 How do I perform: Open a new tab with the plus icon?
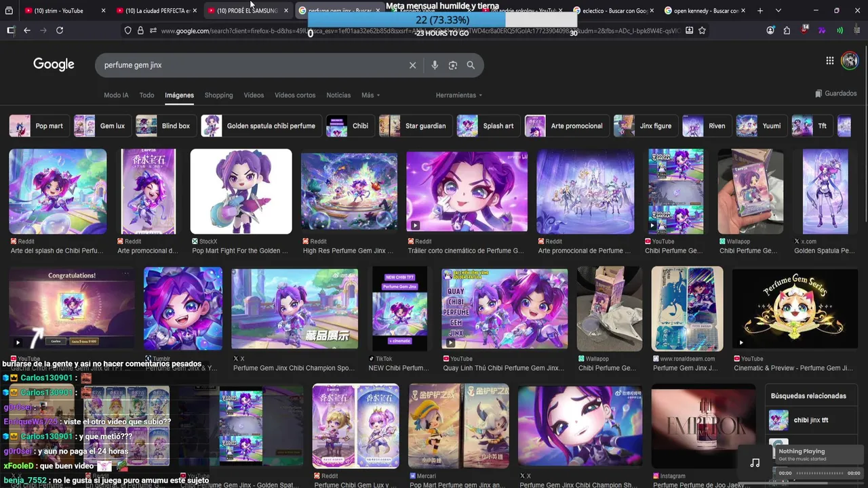coord(759,11)
